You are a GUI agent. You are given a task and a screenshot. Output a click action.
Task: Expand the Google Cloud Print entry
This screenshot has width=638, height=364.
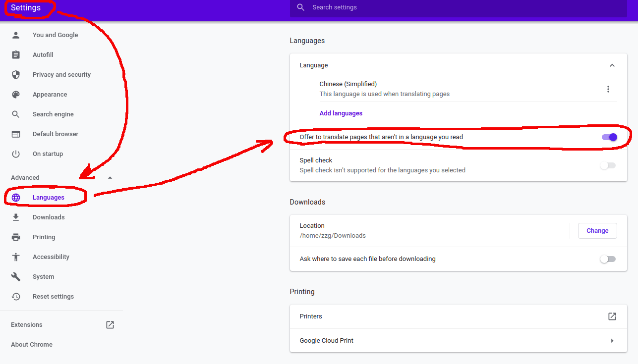coord(612,340)
